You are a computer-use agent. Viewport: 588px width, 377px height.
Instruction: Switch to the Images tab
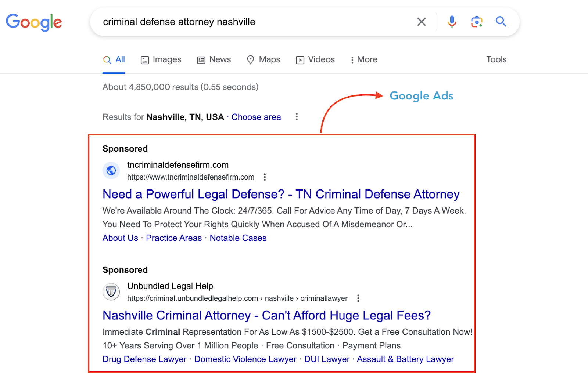161,59
